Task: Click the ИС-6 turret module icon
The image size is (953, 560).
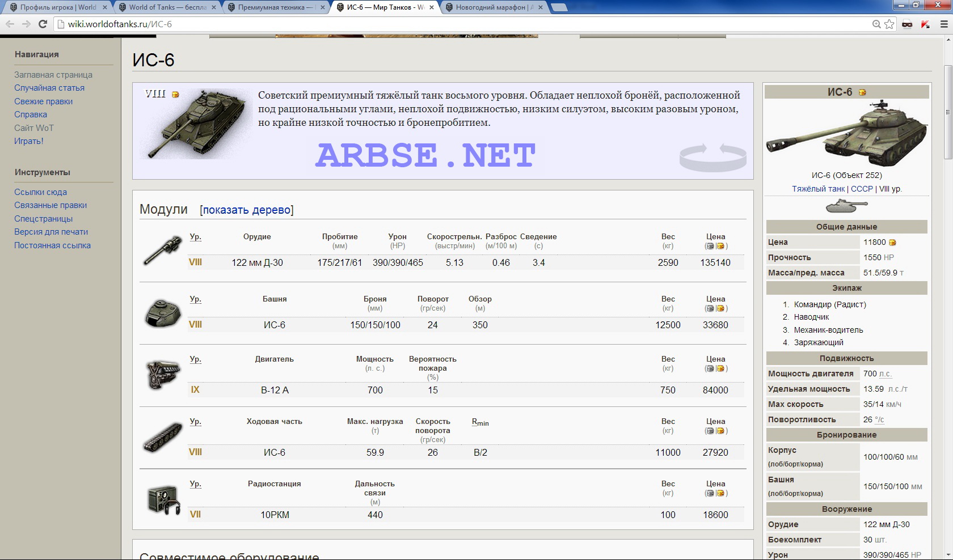Action: click(163, 313)
